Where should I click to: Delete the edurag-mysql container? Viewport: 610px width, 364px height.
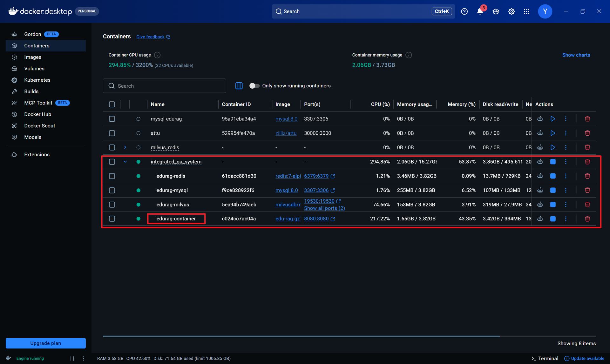(587, 190)
